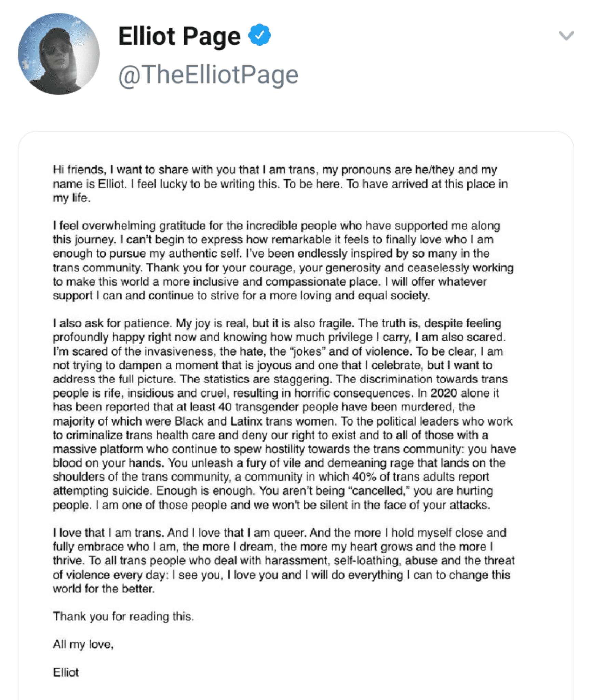Click the paragraph starting "Hi friends"
Image resolution: width=592 pixels, height=700 pixels.
point(280,184)
